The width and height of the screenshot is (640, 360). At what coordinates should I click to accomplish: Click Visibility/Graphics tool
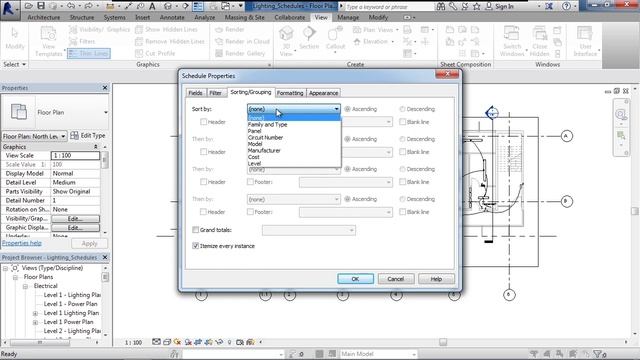click(99, 29)
